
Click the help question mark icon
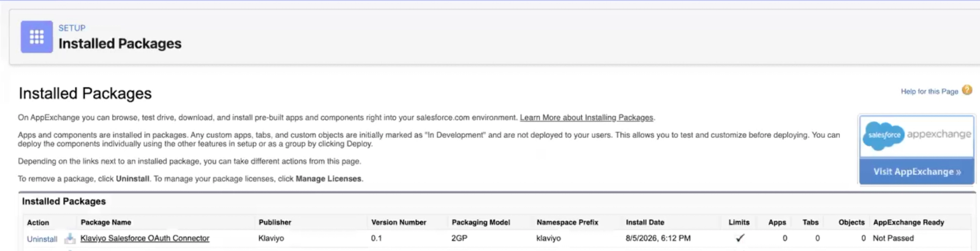(967, 90)
